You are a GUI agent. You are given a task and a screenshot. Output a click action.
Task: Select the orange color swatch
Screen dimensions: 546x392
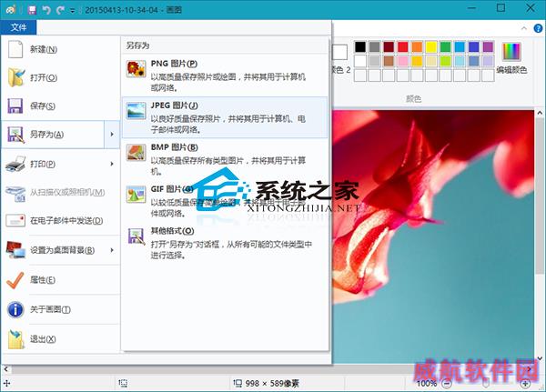pos(417,46)
